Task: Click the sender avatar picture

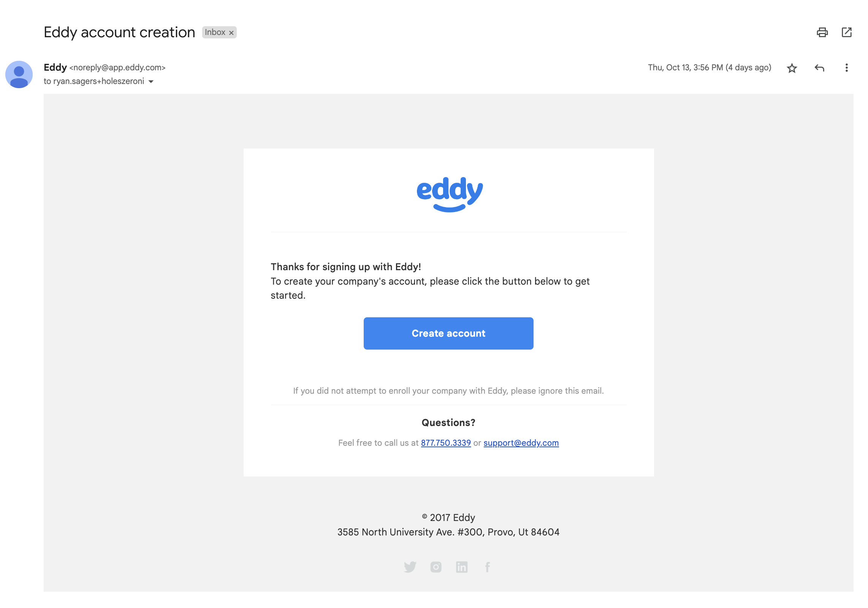Action: click(19, 74)
